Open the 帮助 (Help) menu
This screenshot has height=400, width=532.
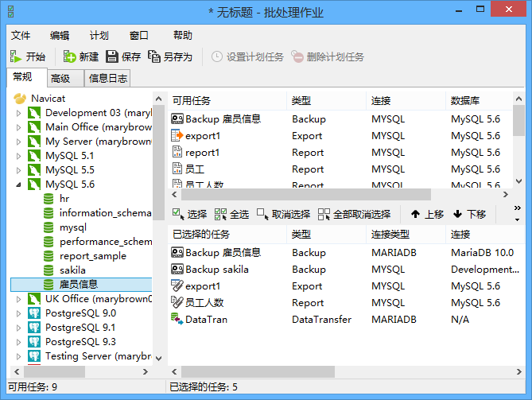[x=183, y=35]
